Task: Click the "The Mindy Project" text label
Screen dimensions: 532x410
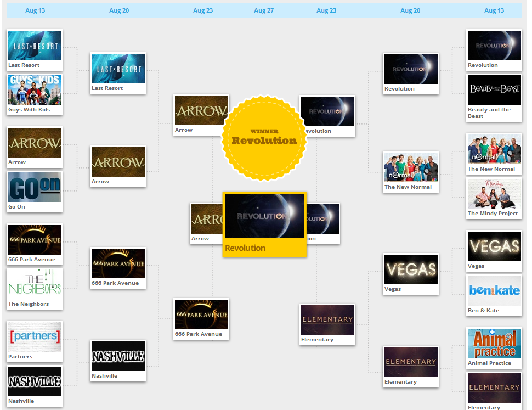Action: [x=493, y=214]
